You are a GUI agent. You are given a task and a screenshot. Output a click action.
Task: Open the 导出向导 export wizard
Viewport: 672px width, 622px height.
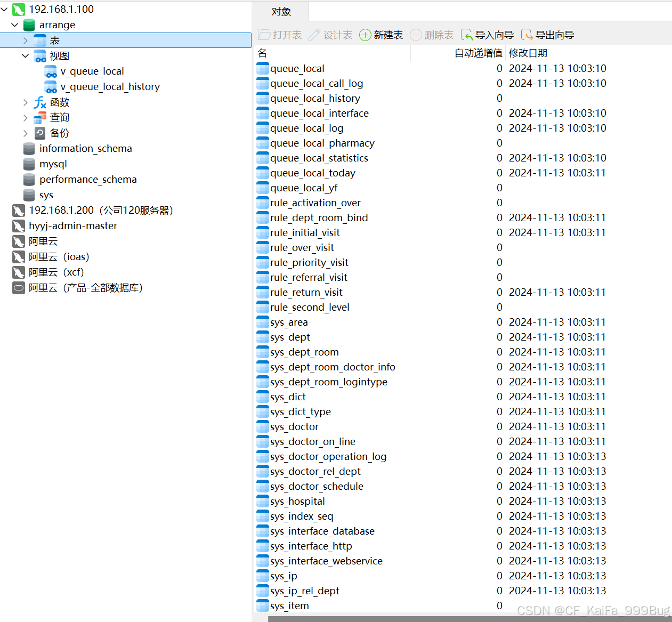pos(547,35)
